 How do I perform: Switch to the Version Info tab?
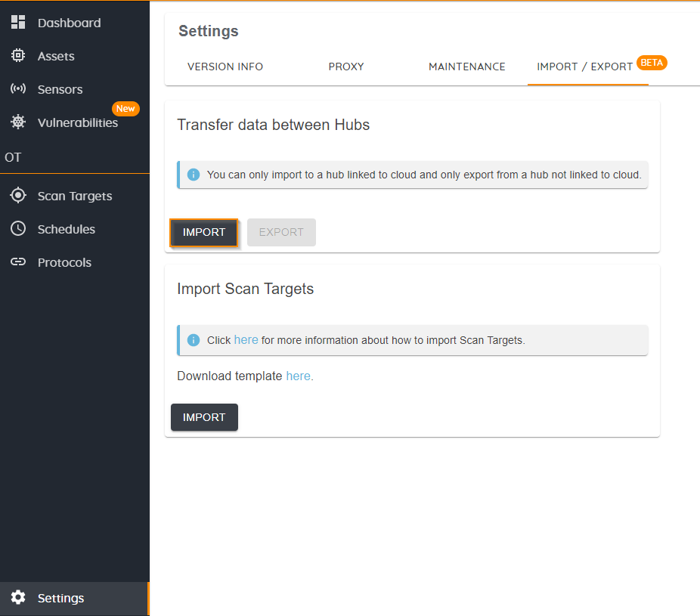tap(225, 67)
